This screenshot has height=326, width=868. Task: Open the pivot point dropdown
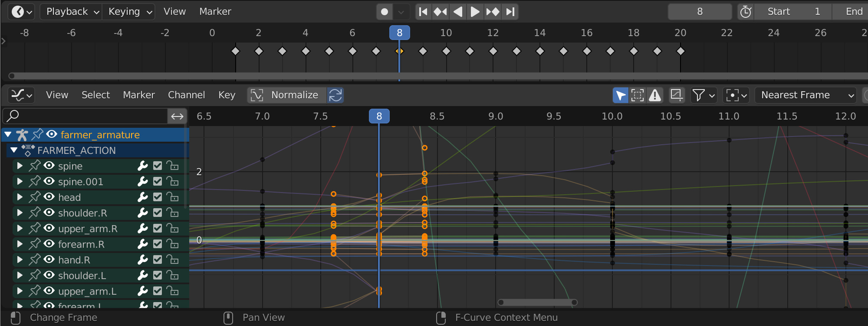736,95
